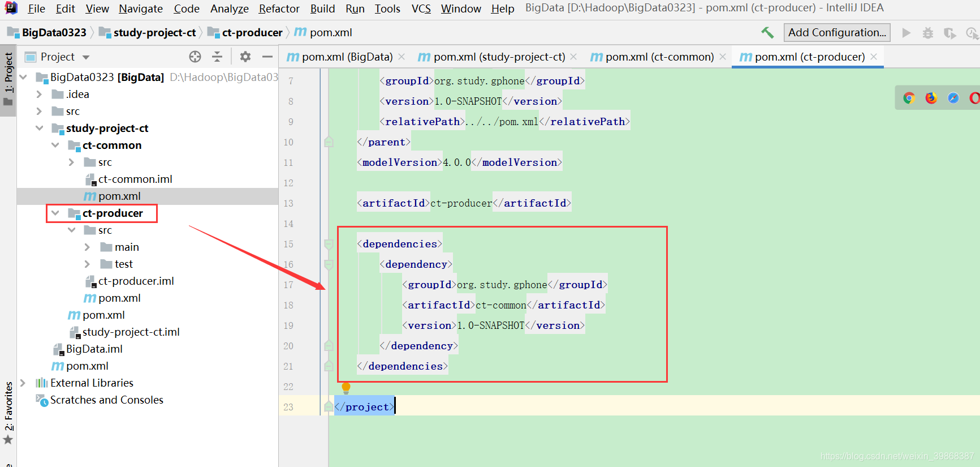Open the VCS menu
Image resolution: width=980 pixels, height=467 pixels.
[421, 8]
